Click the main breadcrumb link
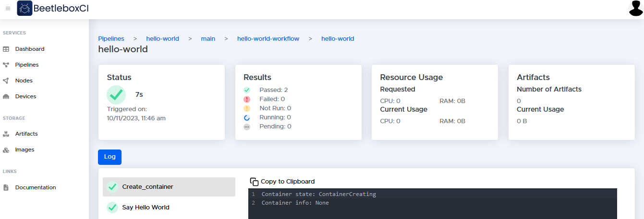644x219 pixels. (208, 38)
